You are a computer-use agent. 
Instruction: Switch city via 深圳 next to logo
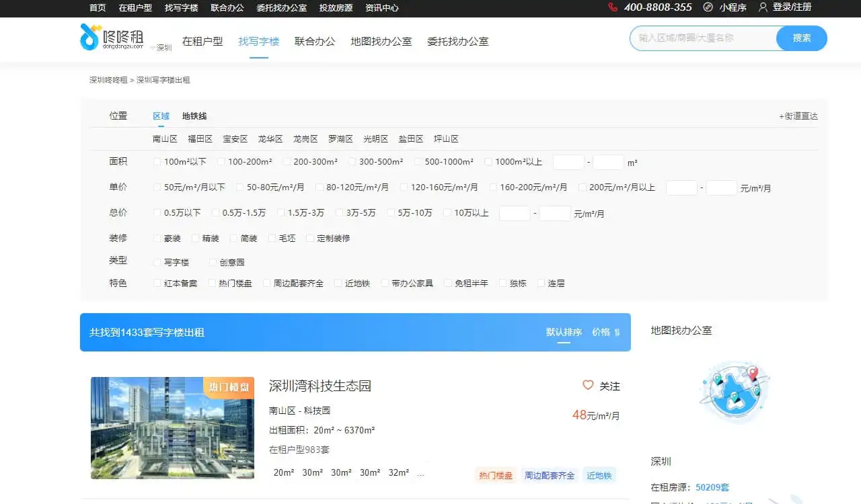(x=161, y=48)
